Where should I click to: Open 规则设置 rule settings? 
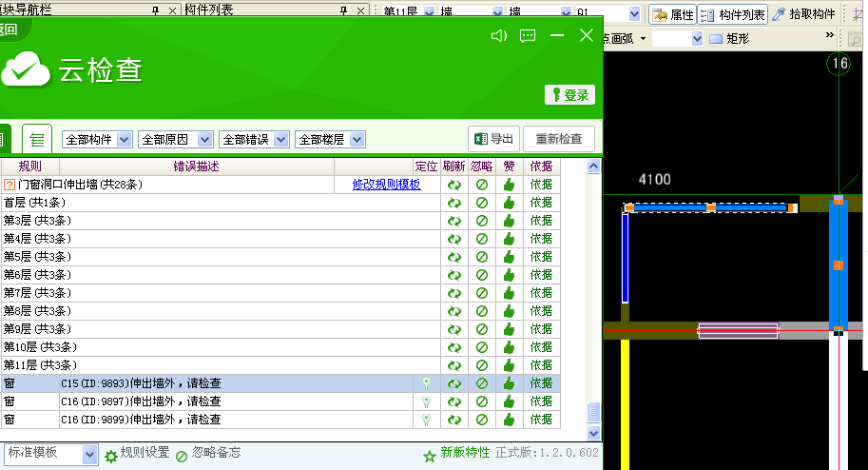[137, 454]
